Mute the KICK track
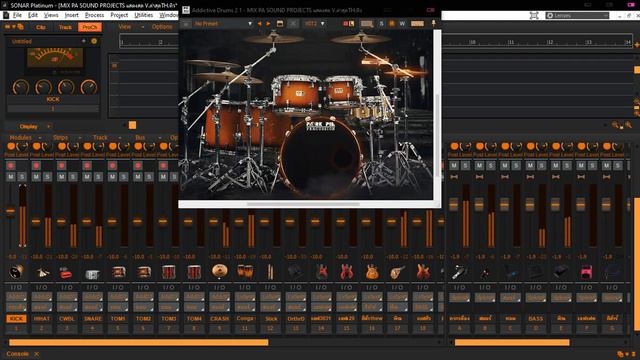 click(x=11, y=177)
